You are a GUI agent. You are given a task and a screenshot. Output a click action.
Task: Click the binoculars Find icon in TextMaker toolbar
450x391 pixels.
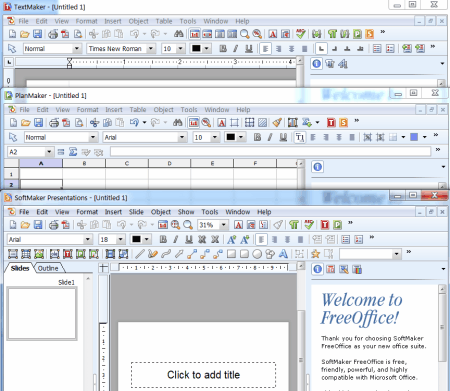(x=178, y=34)
